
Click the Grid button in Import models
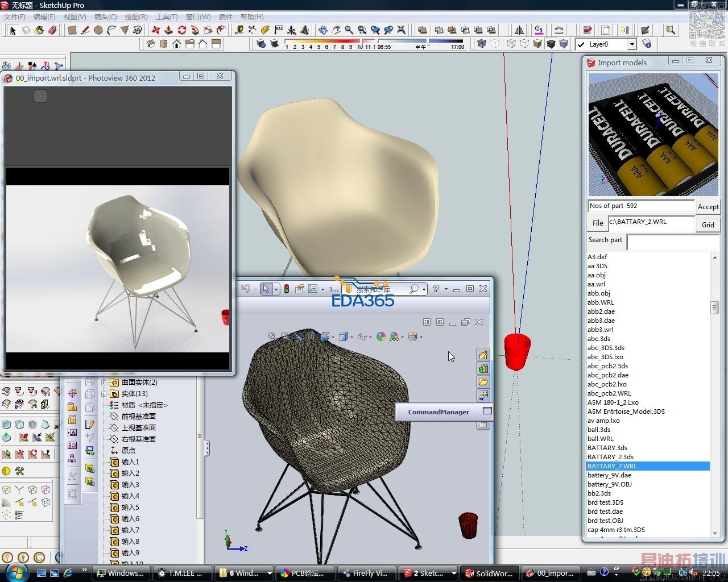[708, 225]
